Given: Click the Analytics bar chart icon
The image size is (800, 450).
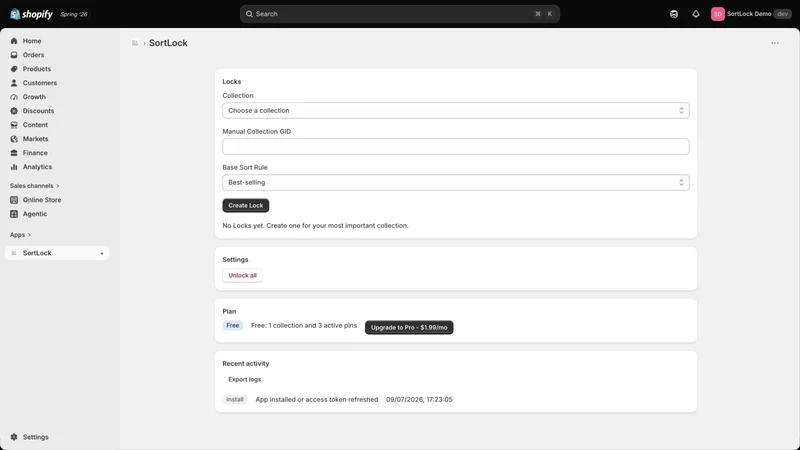Looking at the screenshot, I should (14, 167).
